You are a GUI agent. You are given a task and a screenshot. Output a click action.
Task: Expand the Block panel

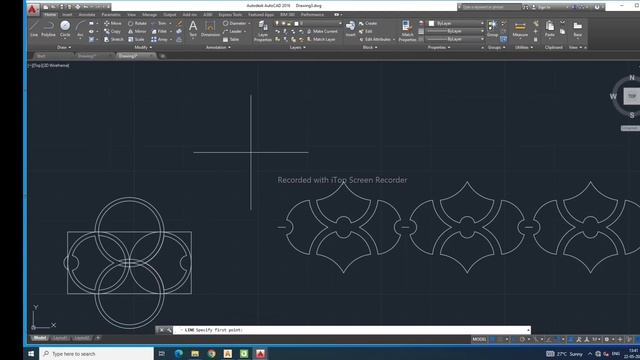(x=370, y=47)
